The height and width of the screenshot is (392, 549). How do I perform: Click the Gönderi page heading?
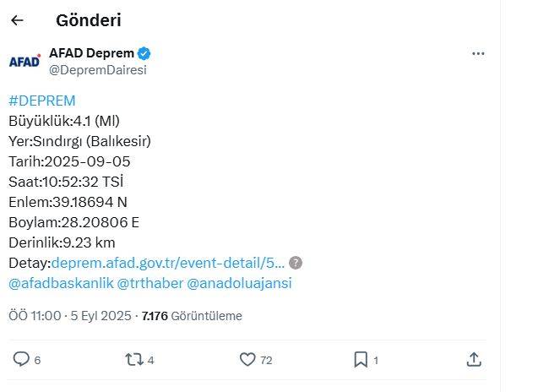tap(88, 20)
